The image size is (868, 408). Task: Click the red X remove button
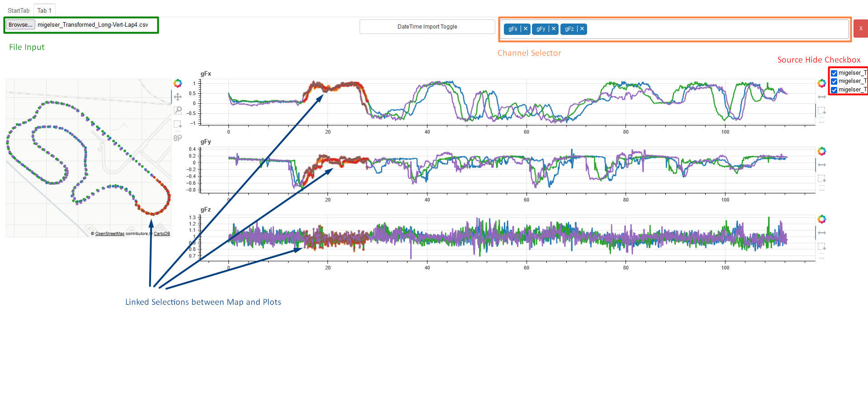[861, 29]
